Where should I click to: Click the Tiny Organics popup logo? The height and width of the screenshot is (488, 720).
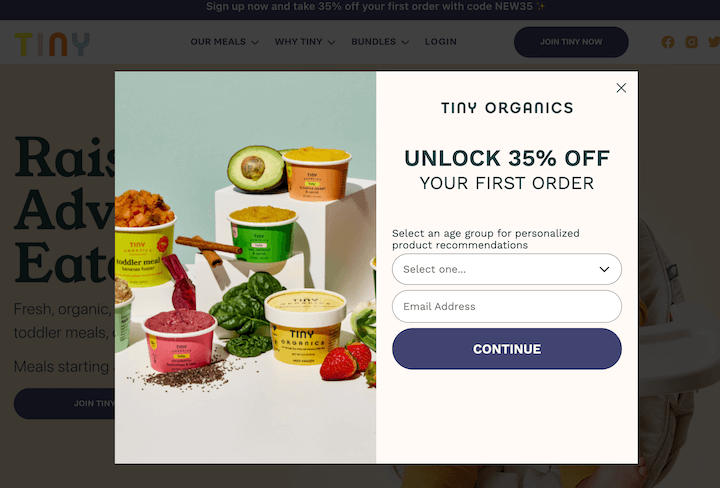(507, 108)
